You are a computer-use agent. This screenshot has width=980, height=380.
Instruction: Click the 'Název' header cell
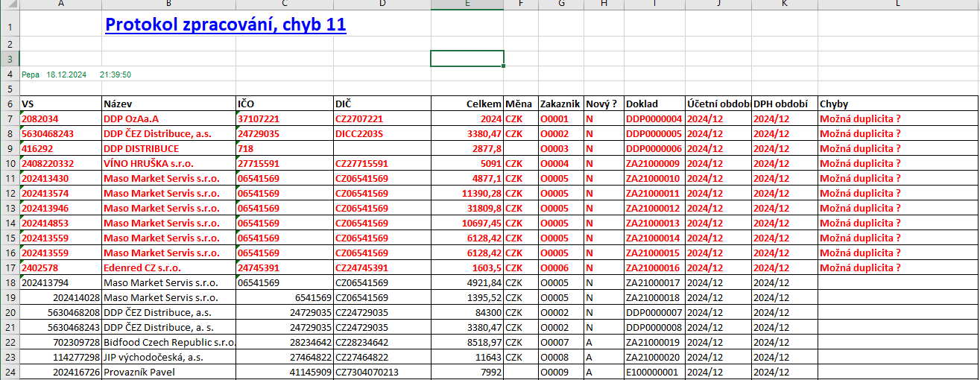pos(168,104)
